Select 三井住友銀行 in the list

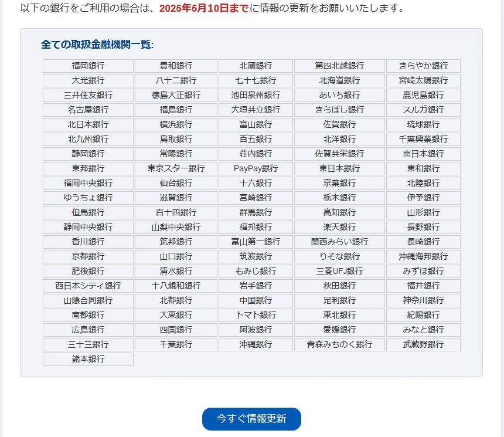(88, 95)
